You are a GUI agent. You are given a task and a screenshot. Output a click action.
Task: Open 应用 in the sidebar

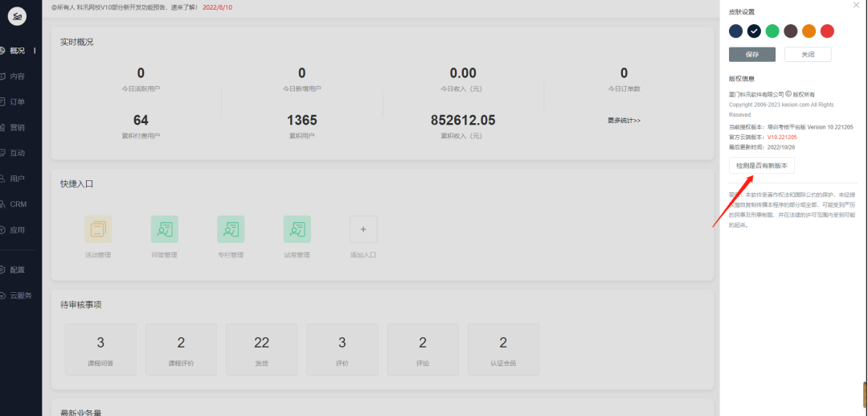17,230
